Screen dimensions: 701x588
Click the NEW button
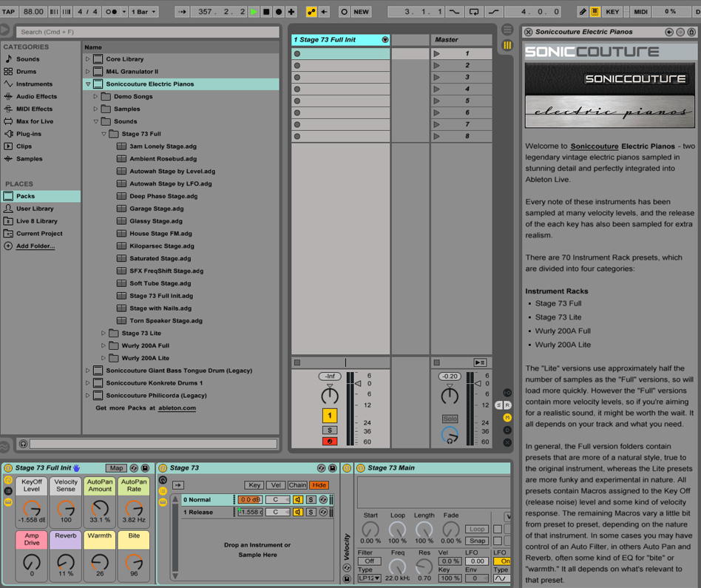point(361,12)
